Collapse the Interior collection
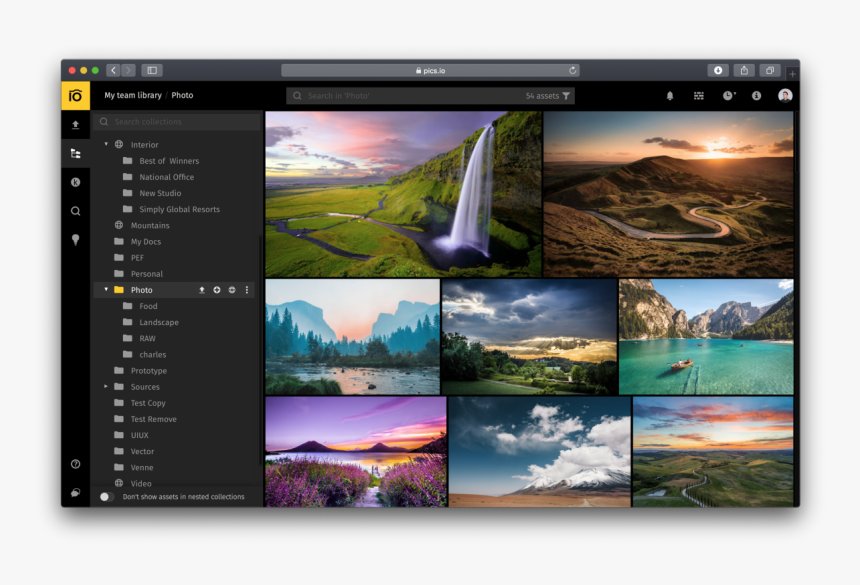 pos(106,145)
